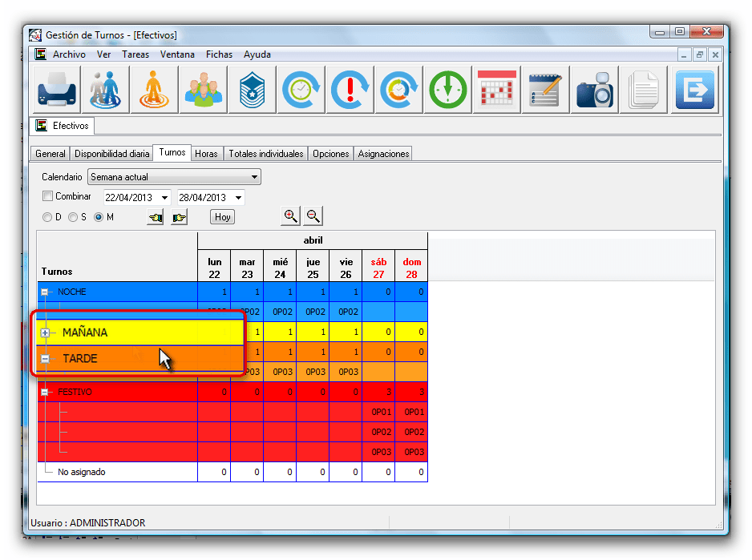752x560 pixels.
Task: Click the camera snapshot icon
Action: point(595,90)
